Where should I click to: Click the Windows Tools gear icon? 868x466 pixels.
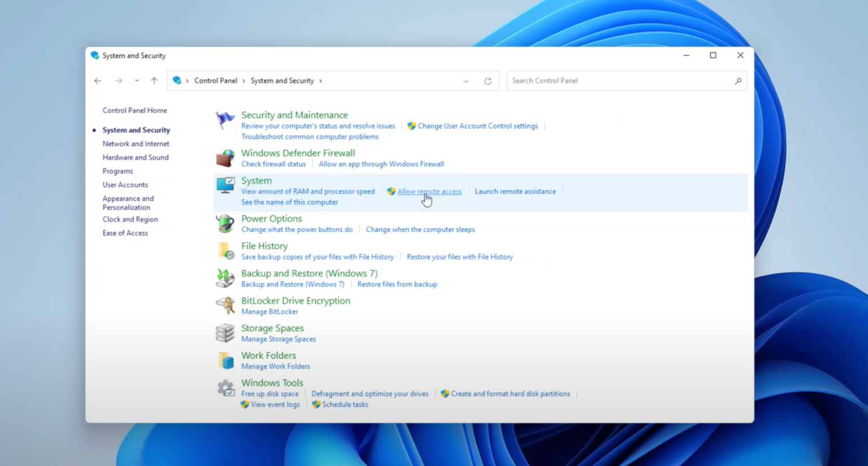[x=225, y=387]
